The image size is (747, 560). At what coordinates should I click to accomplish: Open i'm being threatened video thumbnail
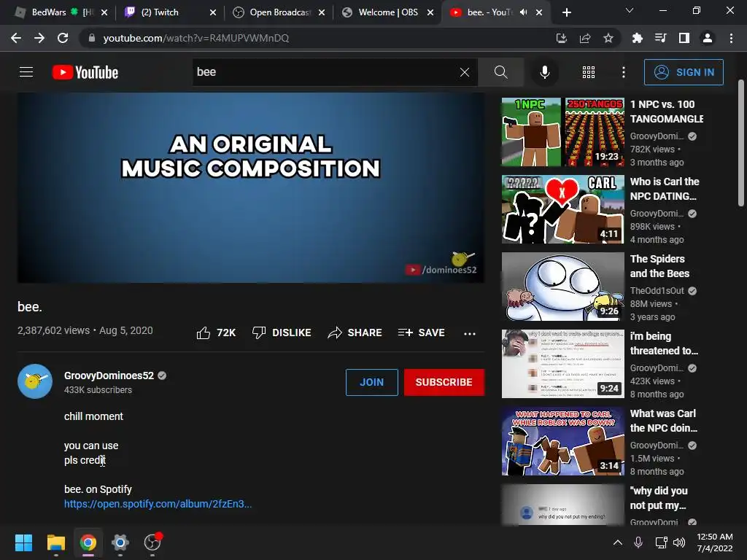coord(562,364)
